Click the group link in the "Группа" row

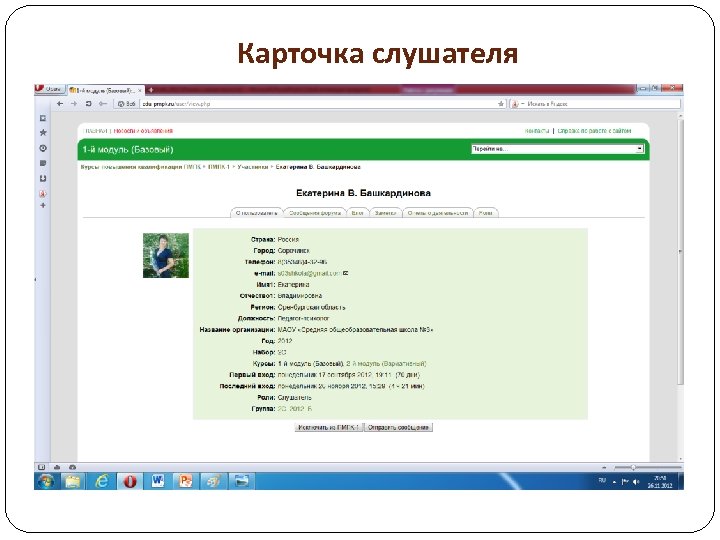[x=295, y=409]
